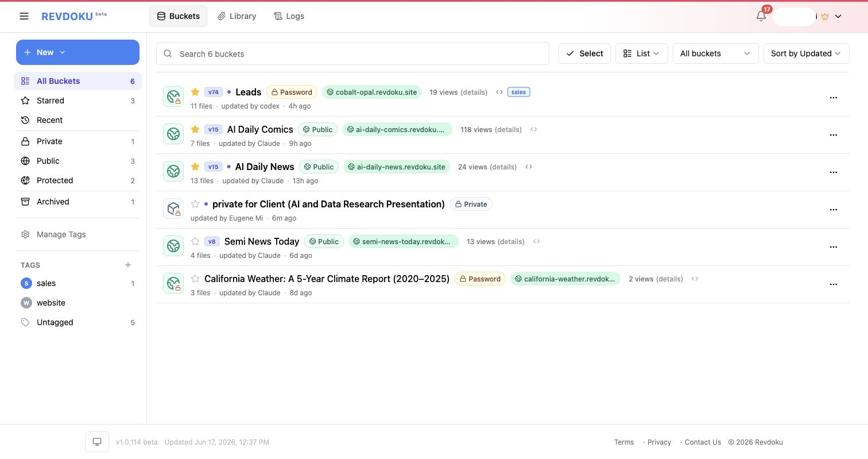View details of Leads 19 views
The height and width of the screenshot is (459, 868).
[474, 92]
